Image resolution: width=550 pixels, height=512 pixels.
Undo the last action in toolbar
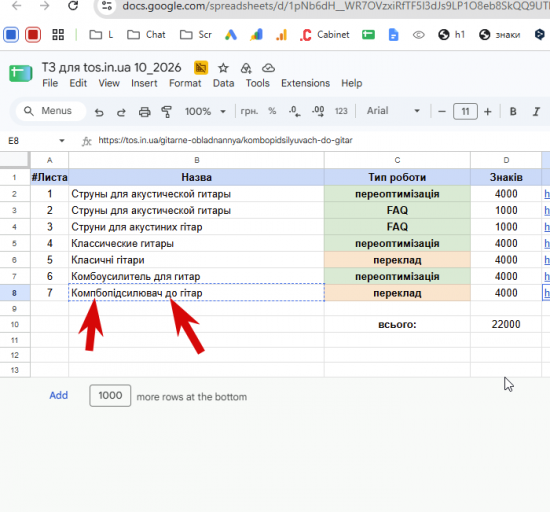coord(99,112)
